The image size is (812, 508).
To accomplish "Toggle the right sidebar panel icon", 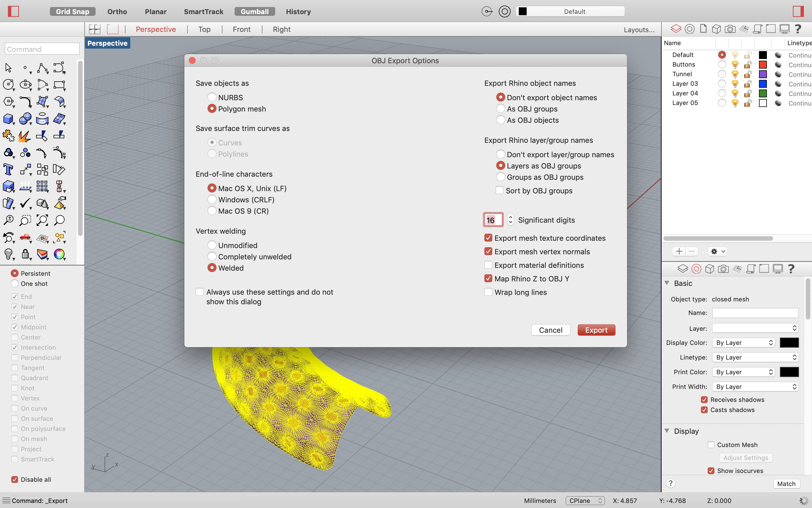I will (798, 11).
